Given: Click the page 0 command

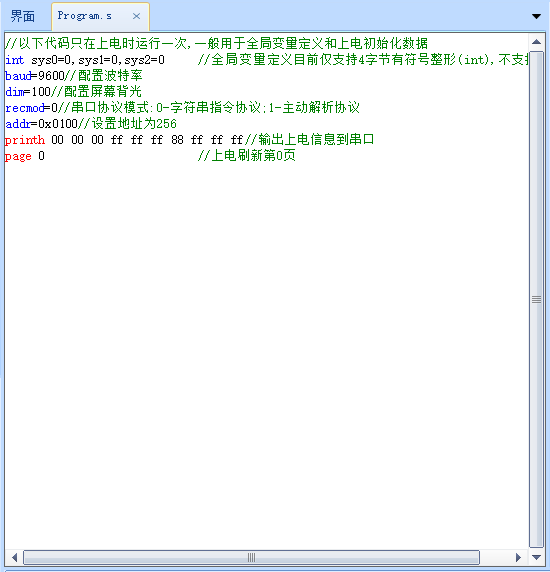Looking at the screenshot, I should click(25, 156).
